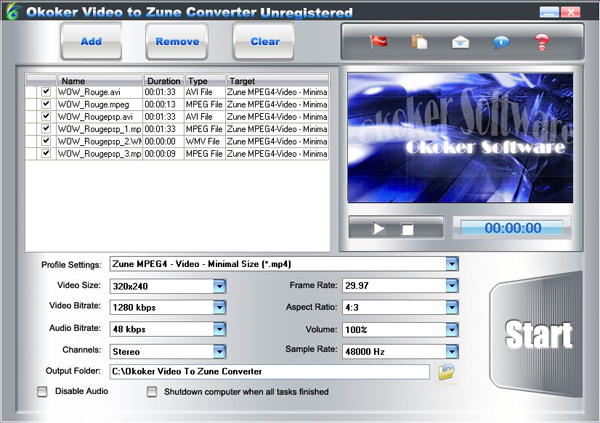Uncheck the WOW_Rouge.avi checkbox

click(x=46, y=91)
